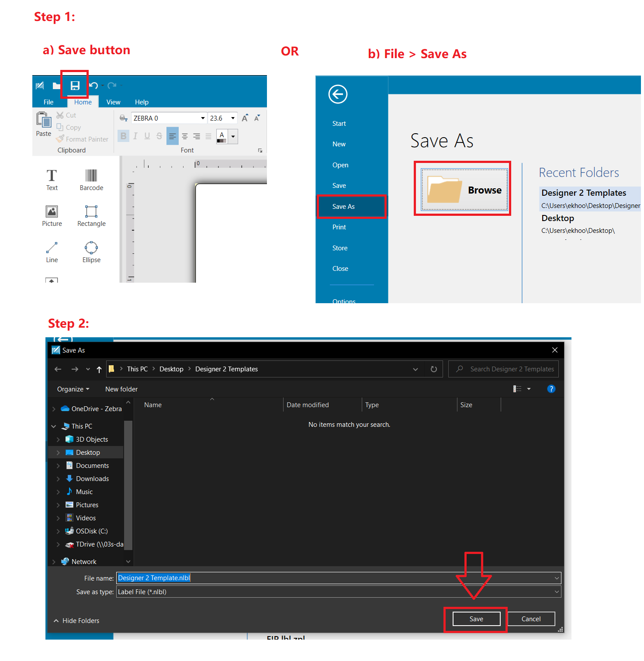The height and width of the screenshot is (661, 644).
Task: Collapse the This PC tree item
Action: [x=54, y=426]
